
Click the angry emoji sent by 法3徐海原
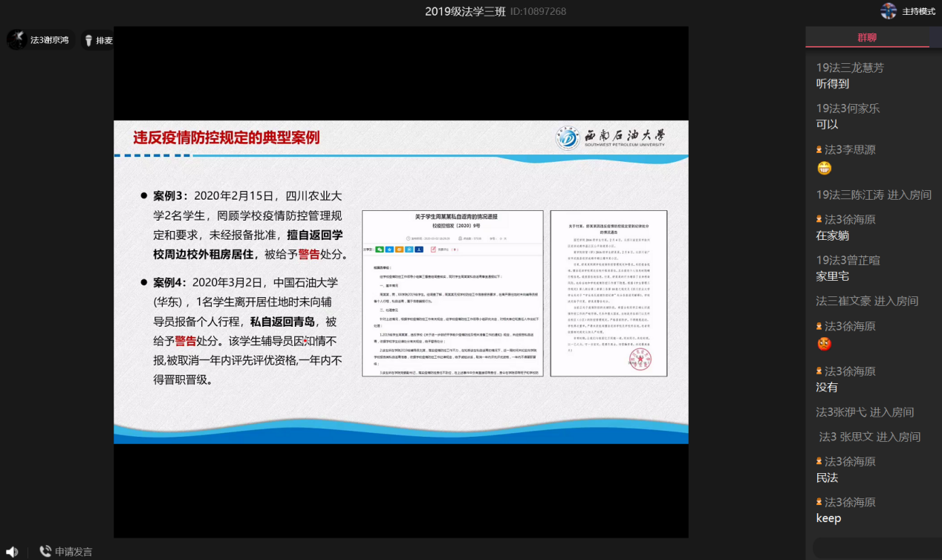824,344
